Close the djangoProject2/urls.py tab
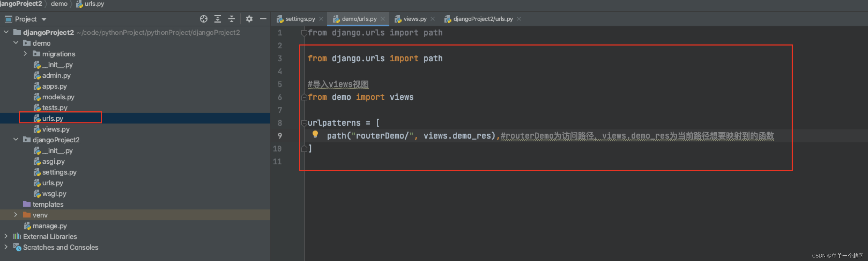This screenshot has width=868, height=261. pyautogui.click(x=519, y=19)
